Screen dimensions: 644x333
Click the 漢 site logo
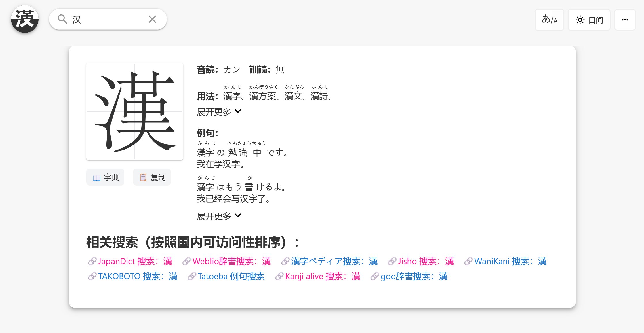[25, 19]
